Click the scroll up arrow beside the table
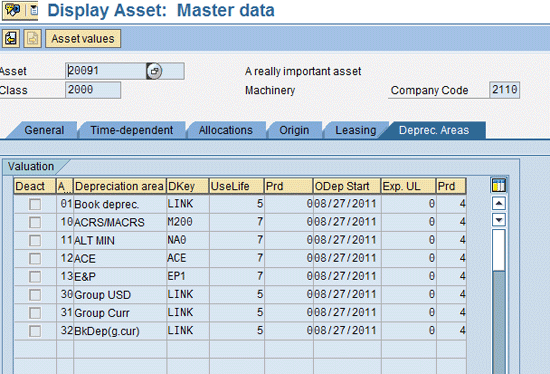 (x=498, y=203)
